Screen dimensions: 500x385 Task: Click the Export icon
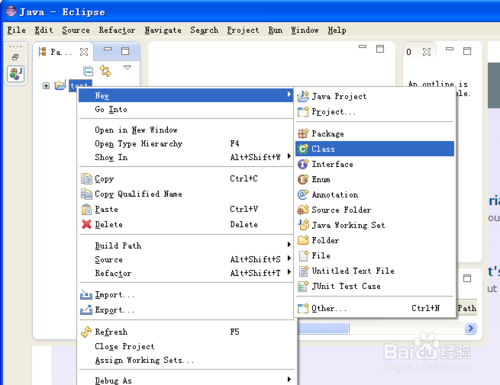point(86,310)
